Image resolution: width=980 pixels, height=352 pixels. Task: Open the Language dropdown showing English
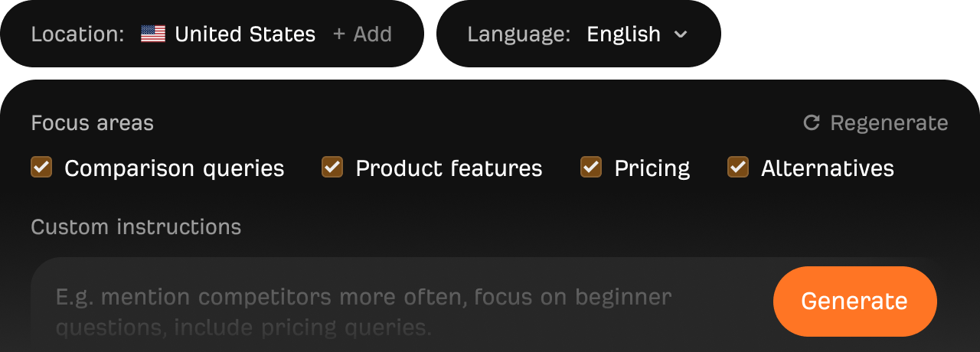pos(623,34)
